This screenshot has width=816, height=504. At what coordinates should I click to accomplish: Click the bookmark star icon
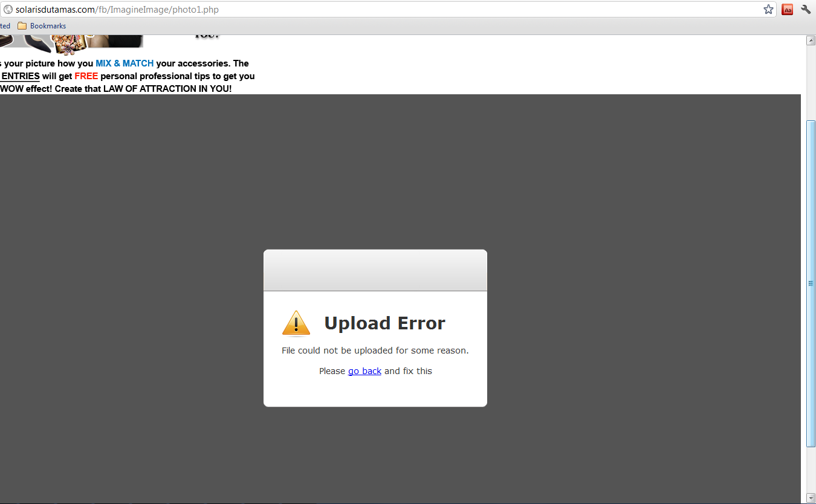click(768, 9)
